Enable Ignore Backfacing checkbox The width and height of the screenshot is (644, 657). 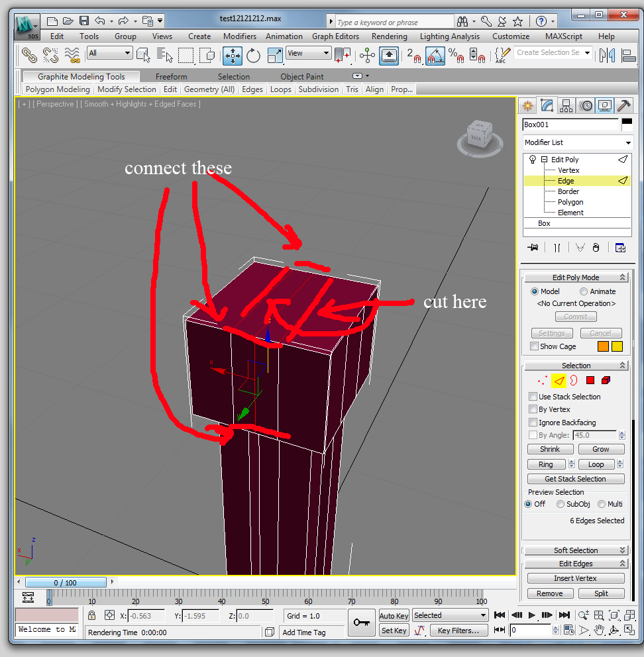click(533, 423)
